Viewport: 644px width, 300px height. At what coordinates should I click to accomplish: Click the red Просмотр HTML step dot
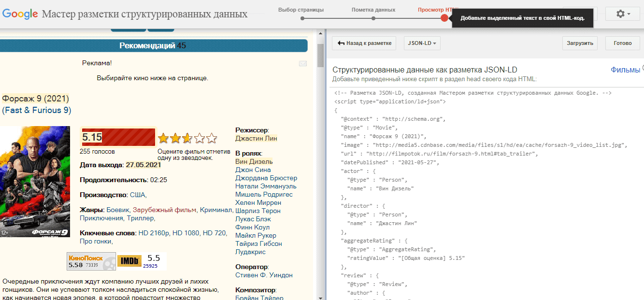click(444, 18)
